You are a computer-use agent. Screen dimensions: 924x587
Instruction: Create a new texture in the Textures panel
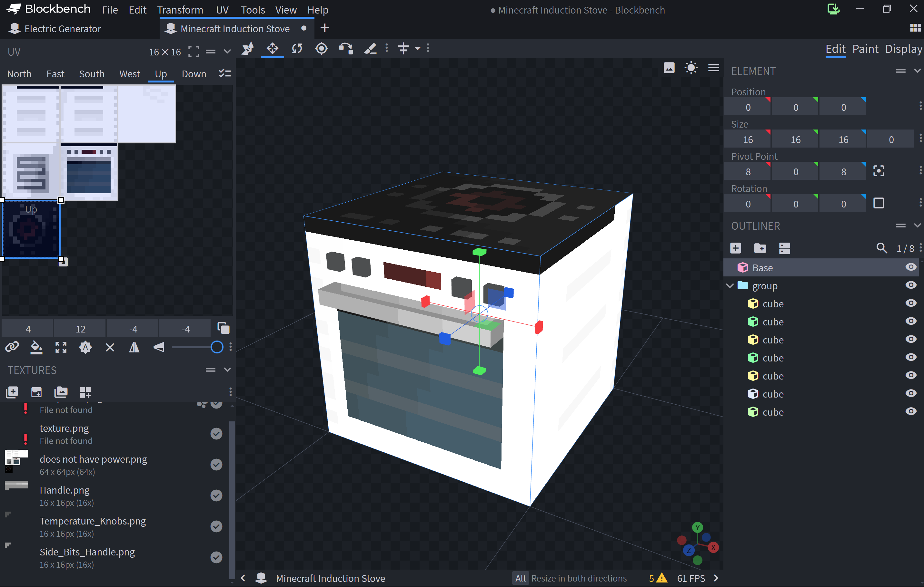(x=12, y=392)
